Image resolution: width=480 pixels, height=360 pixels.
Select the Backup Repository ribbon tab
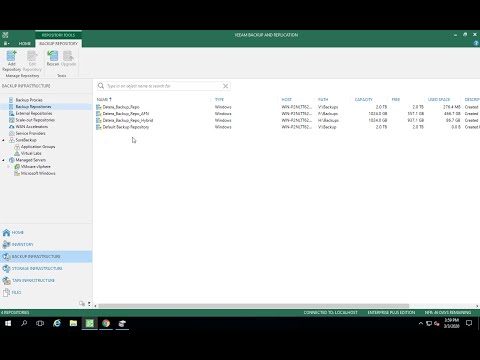[x=58, y=43]
